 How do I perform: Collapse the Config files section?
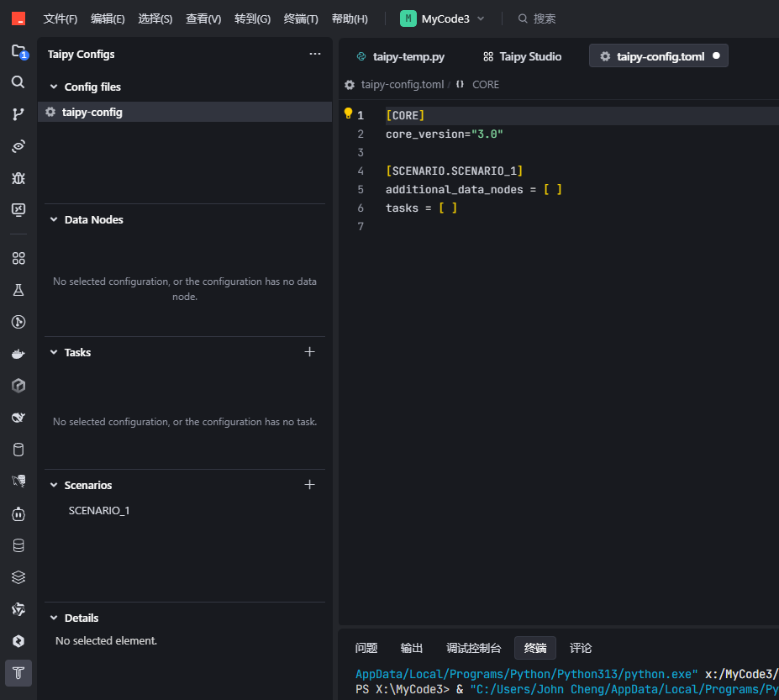point(55,87)
